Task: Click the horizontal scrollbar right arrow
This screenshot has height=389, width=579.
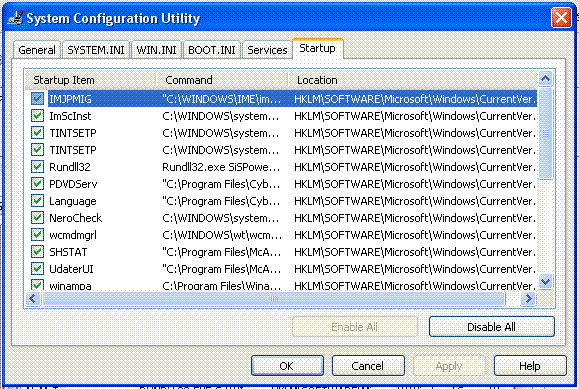Action: tap(529, 298)
